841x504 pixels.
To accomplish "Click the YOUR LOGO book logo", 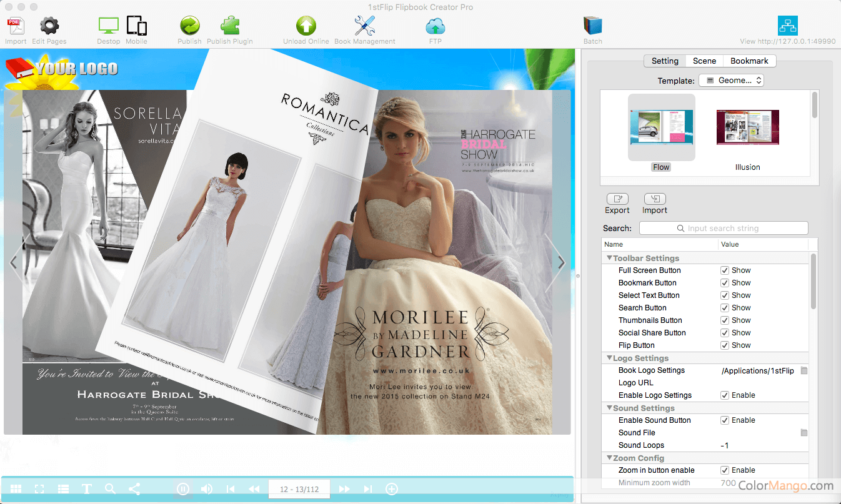I will tap(61, 68).
